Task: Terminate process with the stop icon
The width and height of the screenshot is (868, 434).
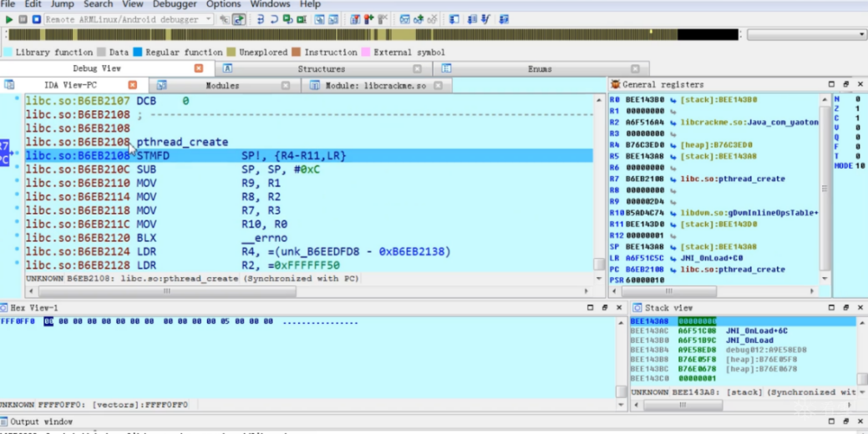Action: point(37,19)
